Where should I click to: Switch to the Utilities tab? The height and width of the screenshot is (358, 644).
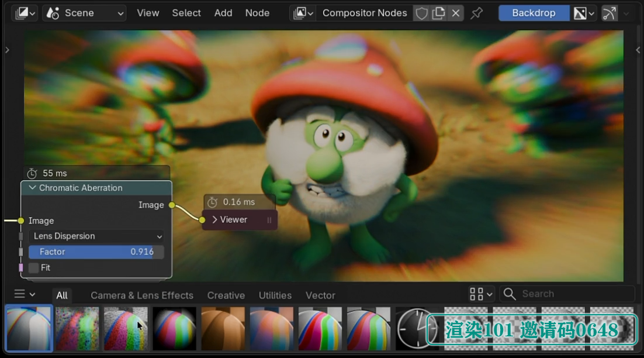click(x=275, y=295)
